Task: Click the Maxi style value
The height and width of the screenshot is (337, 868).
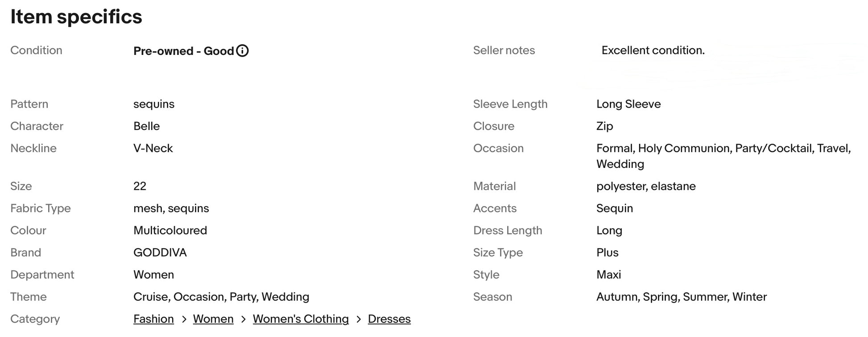Action: point(608,275)
